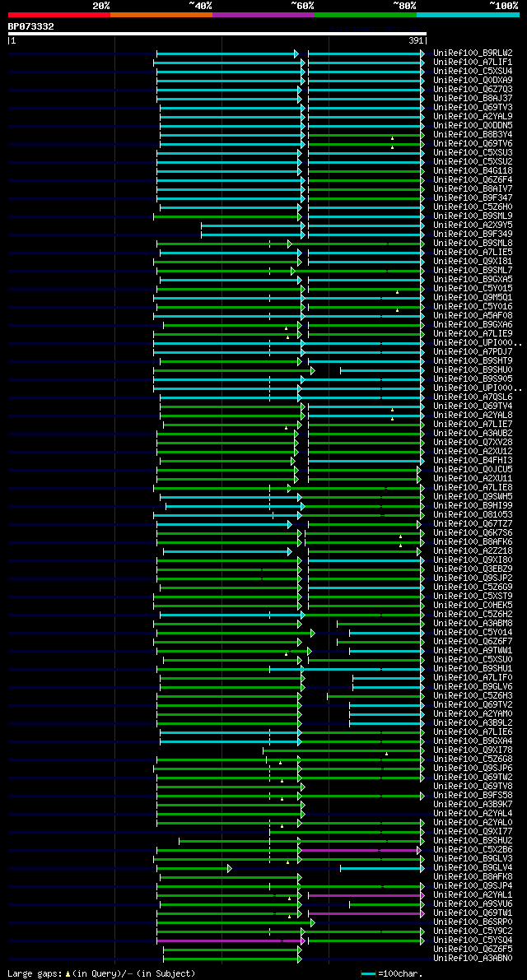Click the UniRef100_A3ABN0 label
The width and height of the screenshot is (527, 980).
pyautogui.click(x=473, y=959)
